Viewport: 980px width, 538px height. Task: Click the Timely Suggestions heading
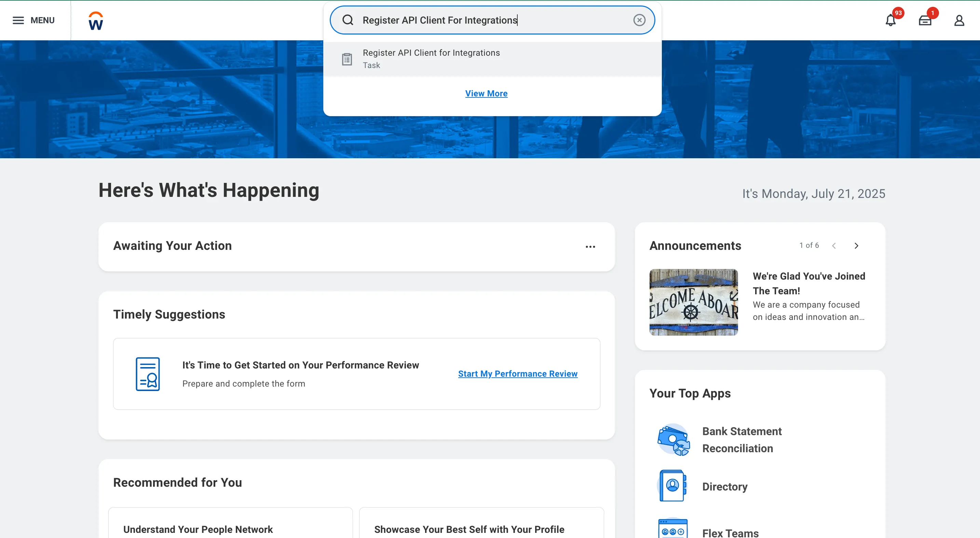[x=169, y=314]
